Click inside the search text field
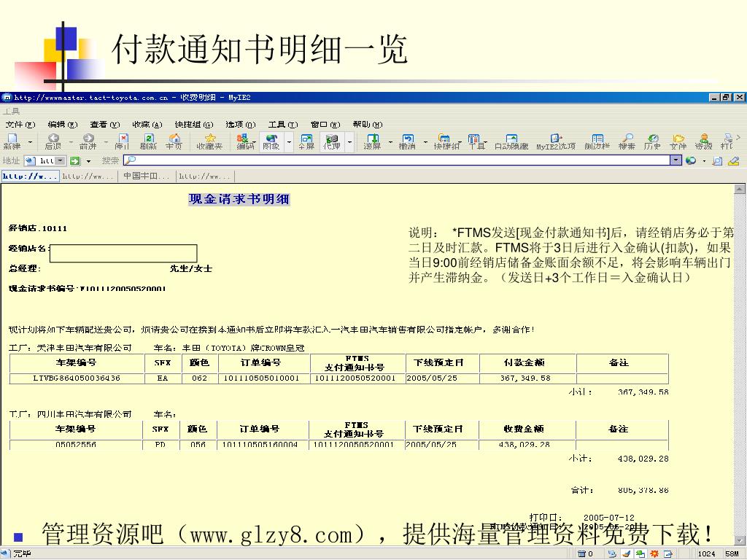This screenshot has height=560, width=747. click(396, 160)
